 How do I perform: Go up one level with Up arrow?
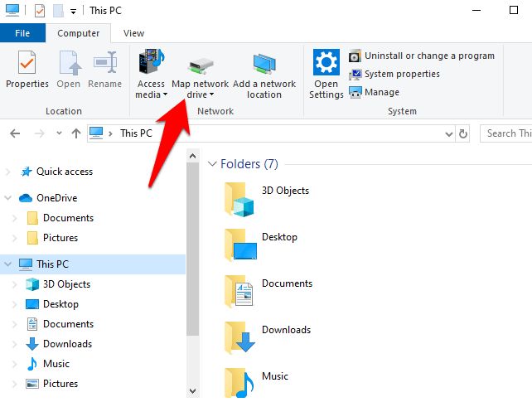click(x=76, y=133)
